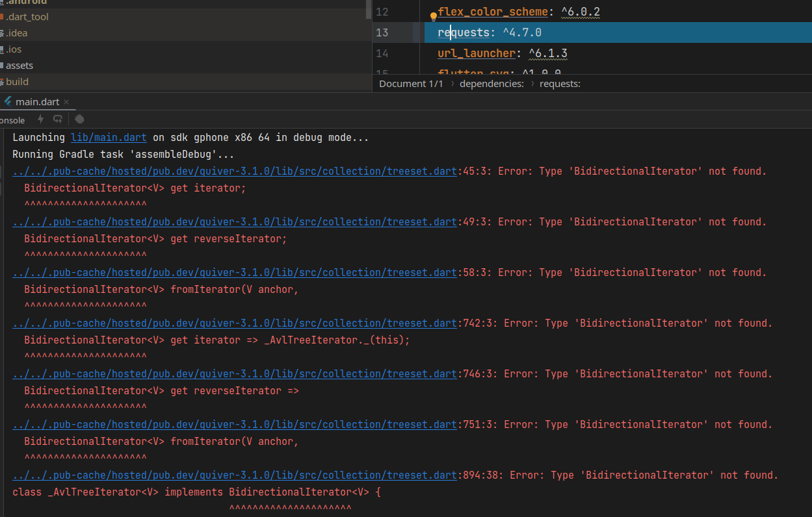Click the breakpoint dot beside flex_color_scheme line

(x=434, y=12)
